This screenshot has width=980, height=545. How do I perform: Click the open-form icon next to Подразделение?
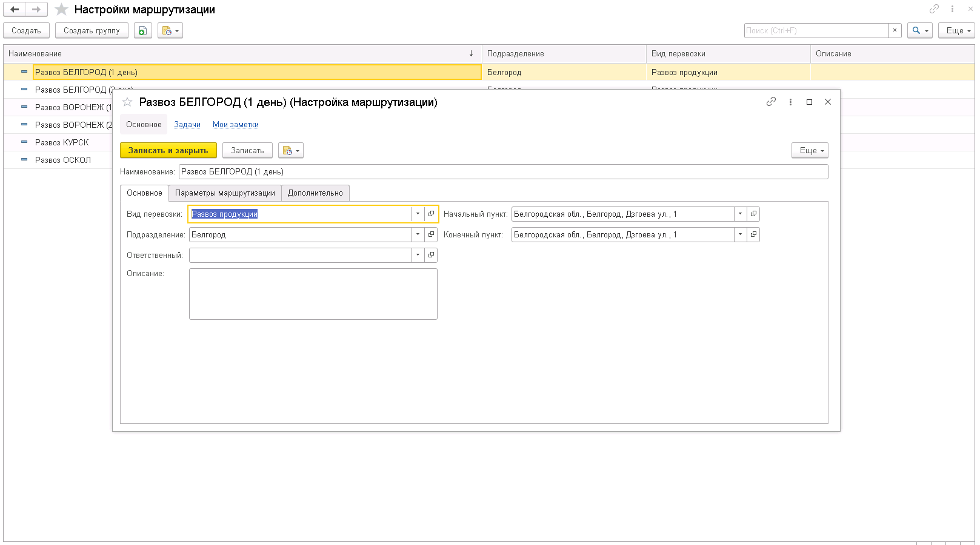[x=431, y=234]
